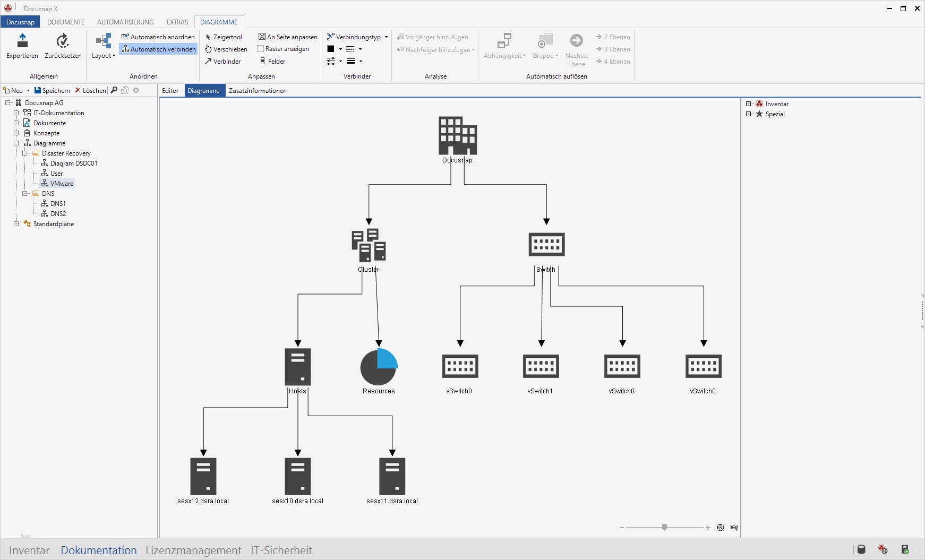The width and height of the screenshot is (925, 560).
Task: Switch to the EXTRAS ribbon tab
Action: click(x=177, y=22)
